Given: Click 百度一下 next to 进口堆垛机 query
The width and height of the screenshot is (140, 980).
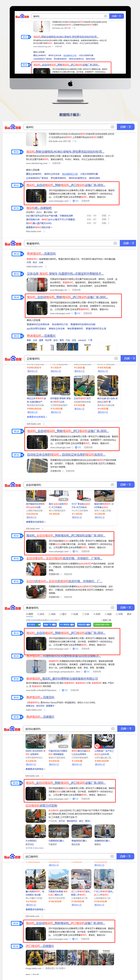Looking at the screenshot, I should pyautogui.click(x=125, y=856).
